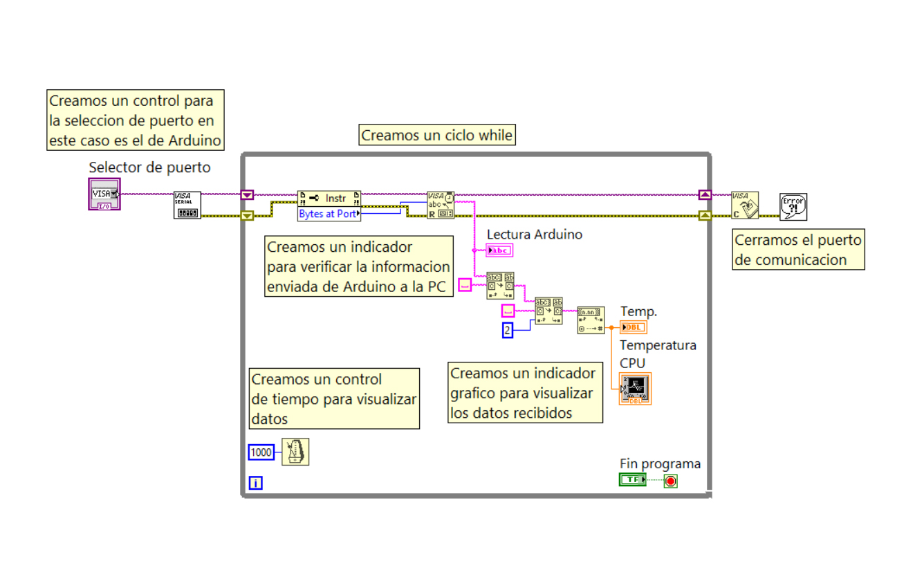Click the second Match Pattern node below

click(x=548, y=310)
